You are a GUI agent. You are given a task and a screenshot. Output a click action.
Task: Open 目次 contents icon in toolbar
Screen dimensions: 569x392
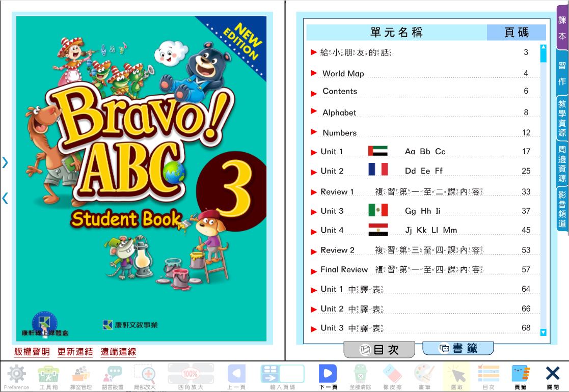(489, 377)
